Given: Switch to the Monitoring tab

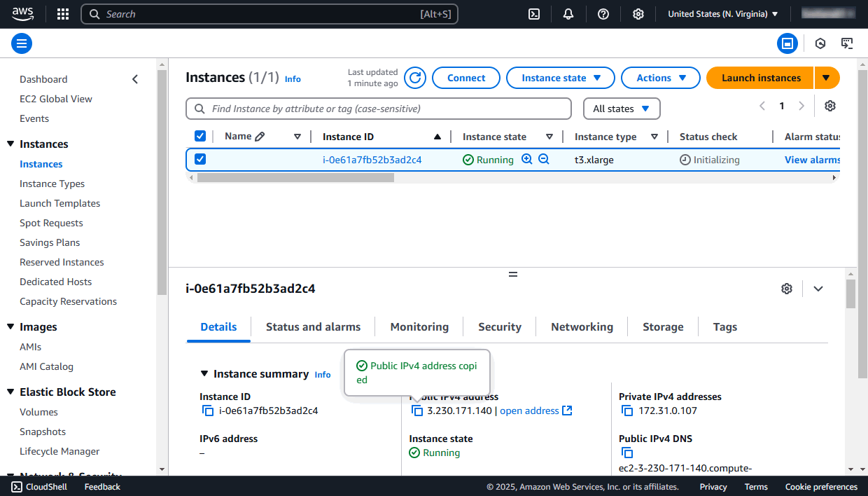Looking at the screenshot, I should [x=419, y=326].
